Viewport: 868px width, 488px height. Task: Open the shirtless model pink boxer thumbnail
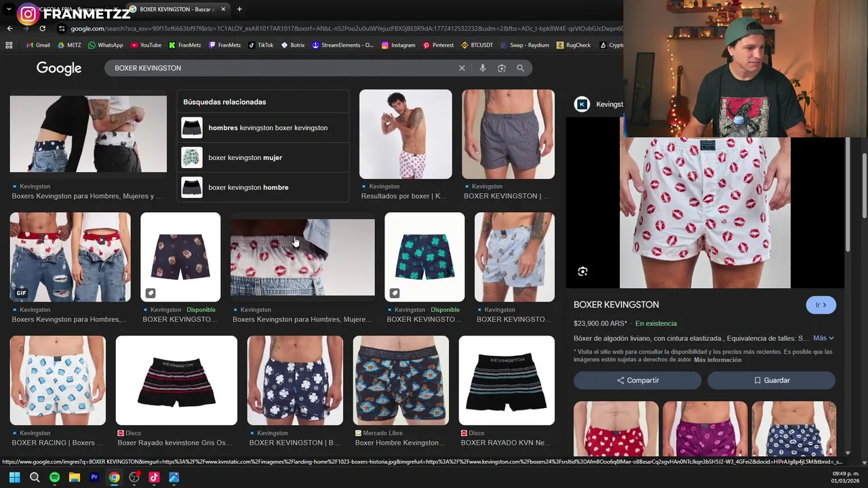pyautogui.click(x=406, y=134)
